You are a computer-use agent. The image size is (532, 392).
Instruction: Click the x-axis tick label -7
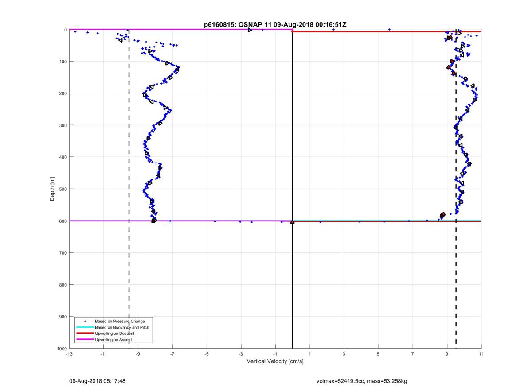[172, 353]
